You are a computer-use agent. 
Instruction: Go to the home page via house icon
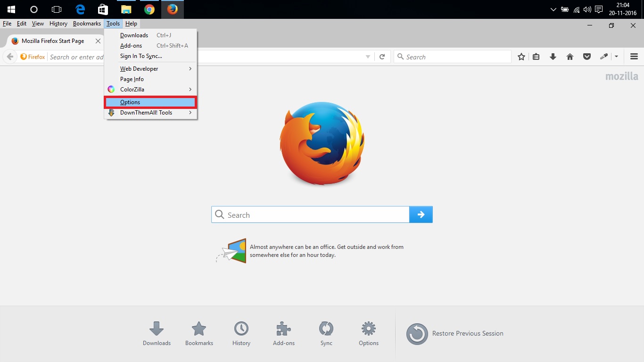pos(570,57)
